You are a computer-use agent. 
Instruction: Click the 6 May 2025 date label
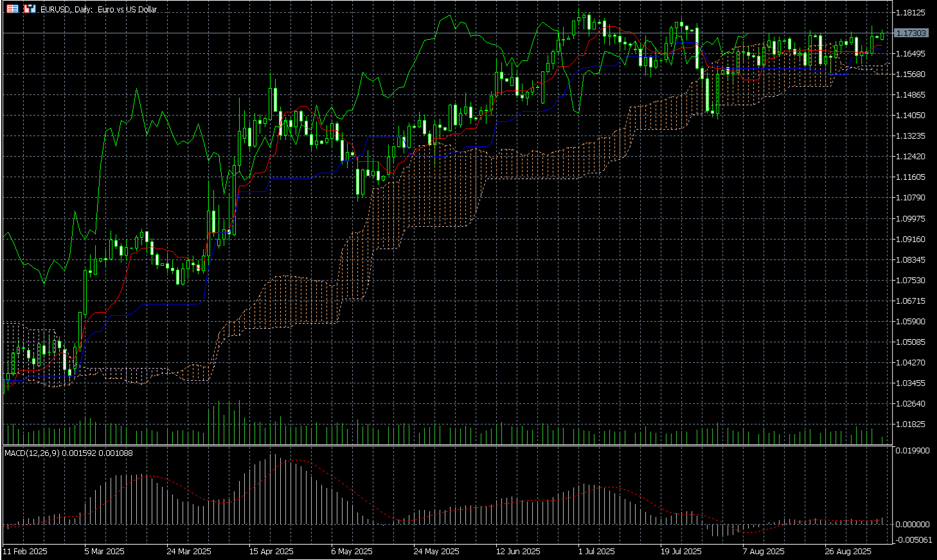coord(352,552)
